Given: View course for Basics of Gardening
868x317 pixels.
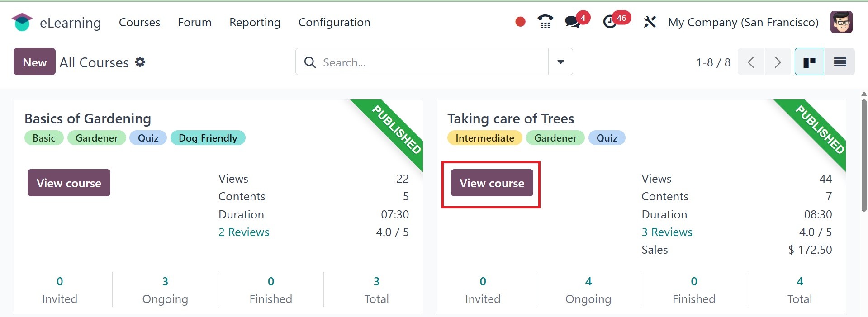Looking at the screenshot, I should click(69, 183).
